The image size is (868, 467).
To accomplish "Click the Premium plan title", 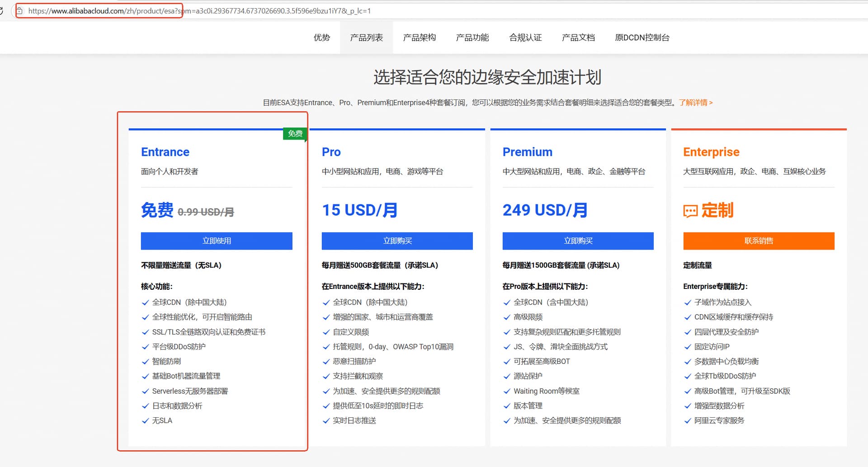I will 528,152.
